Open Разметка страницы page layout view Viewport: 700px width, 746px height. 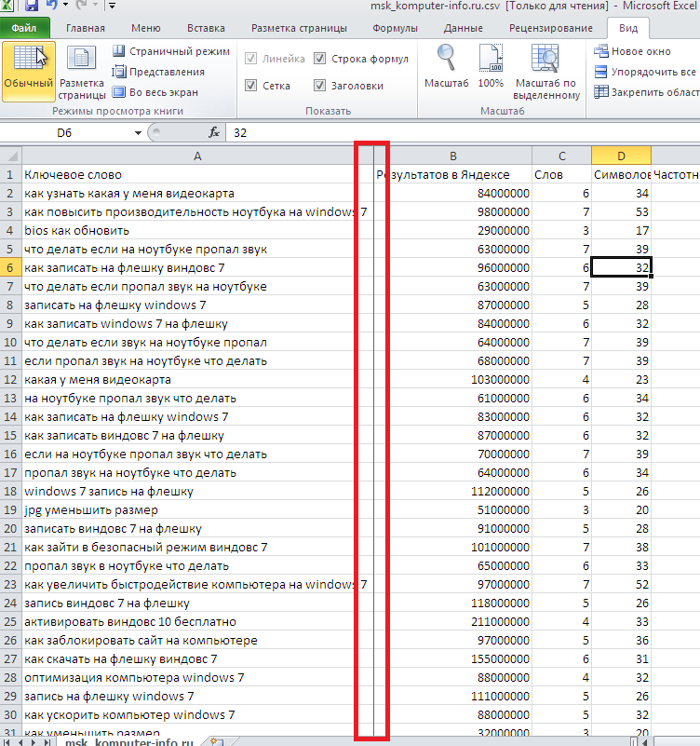pyautogui.click(x=82, y=72)
